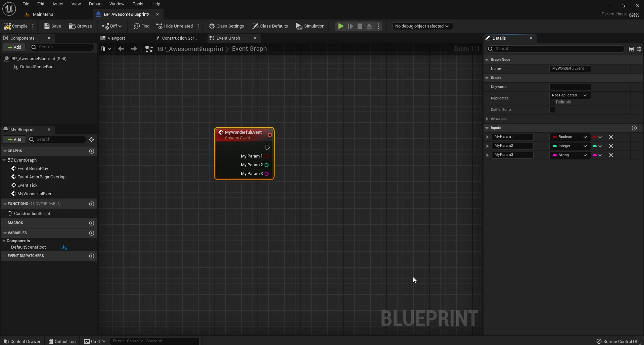This screenshot has width=644, height=345.
Task: Open the Details panel settings gear
Action: click(x=639, y=49)
